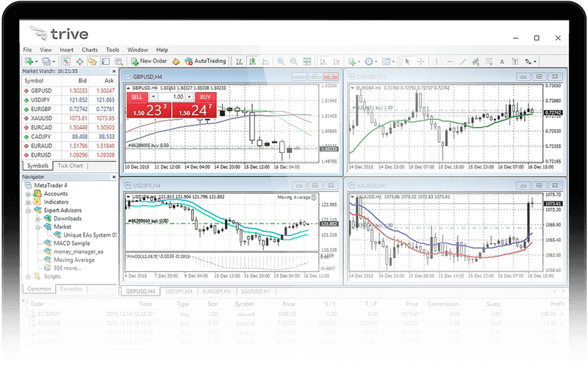
Task: Toggle Chart Shift in the toolbar
Action: [337, 61]
